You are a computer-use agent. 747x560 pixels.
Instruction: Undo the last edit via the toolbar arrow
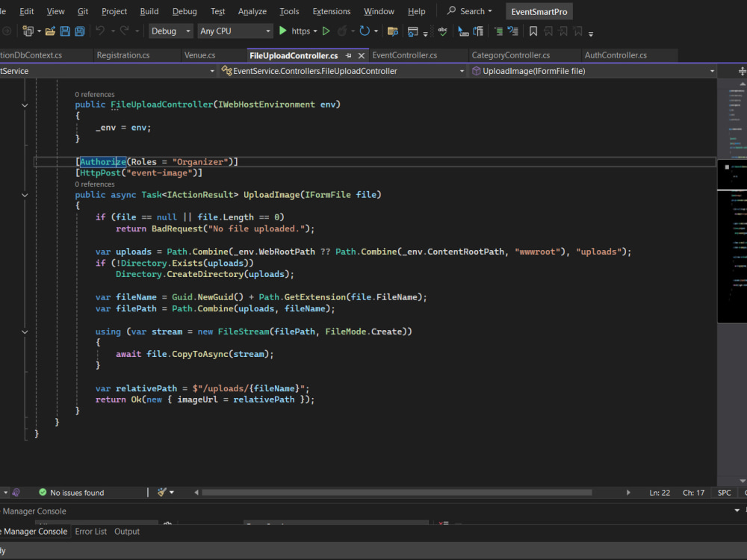100,31
